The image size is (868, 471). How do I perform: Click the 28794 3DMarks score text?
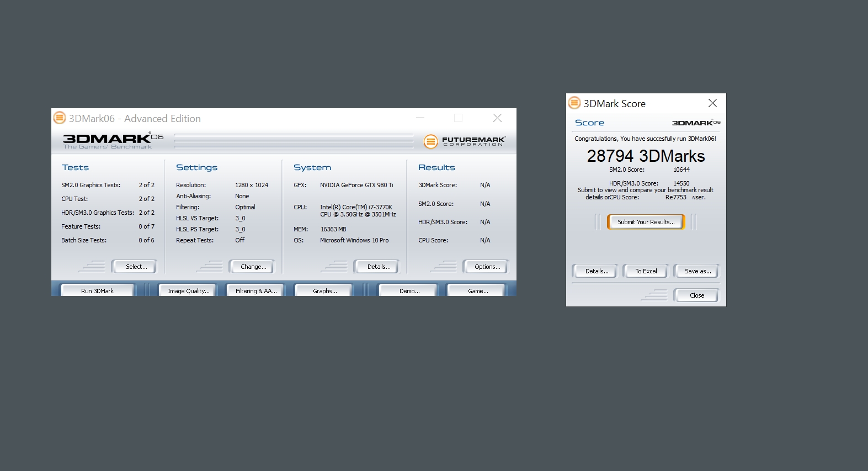(646, 156)
